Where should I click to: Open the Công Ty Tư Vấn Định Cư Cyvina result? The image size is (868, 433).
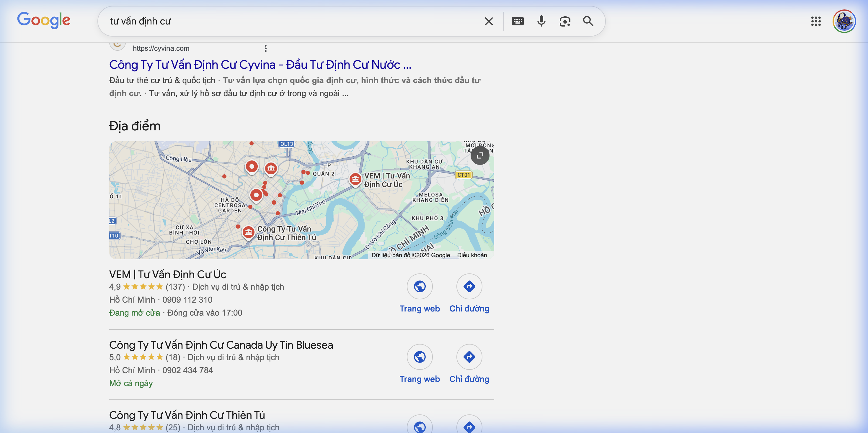[260, 65]
